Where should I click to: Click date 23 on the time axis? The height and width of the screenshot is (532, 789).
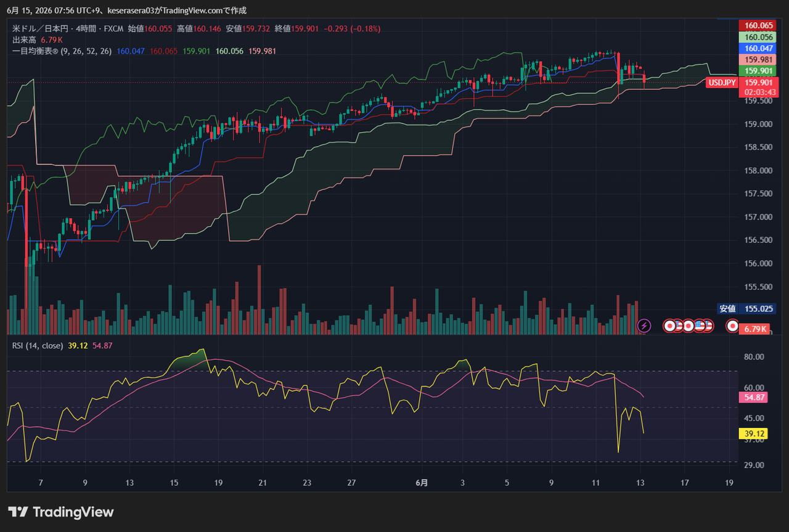(x=307, y=483)
